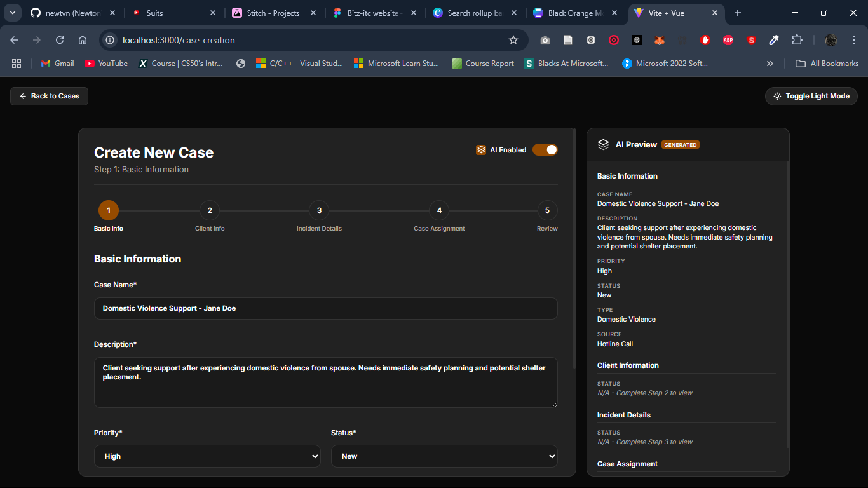
Task: Click the GENERATED badge in AI Preview
Action: (681, 145)
